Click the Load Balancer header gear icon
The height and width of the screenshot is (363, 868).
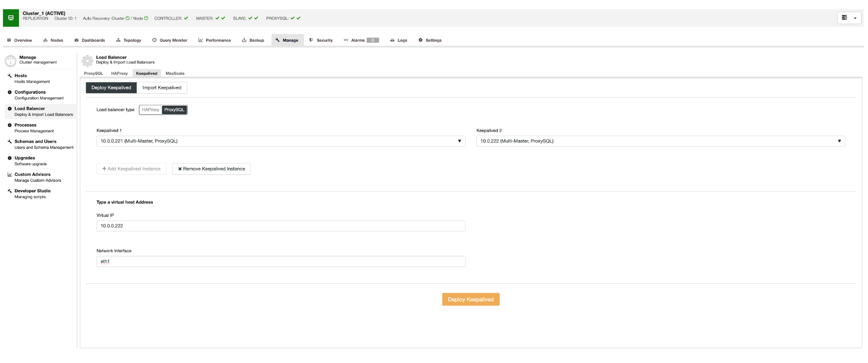point(87,61)
